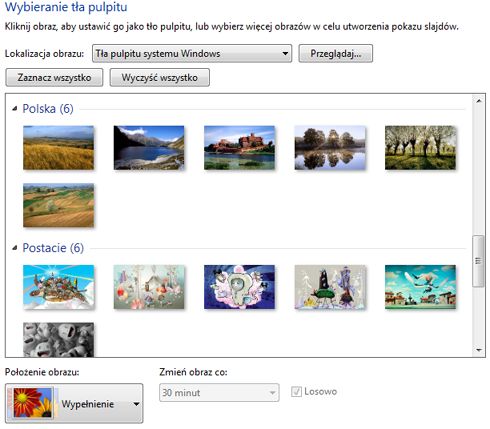Collapse the Postacie (6) group
Image resolution: width=490 pixels, height=429 pixels.
14,248
